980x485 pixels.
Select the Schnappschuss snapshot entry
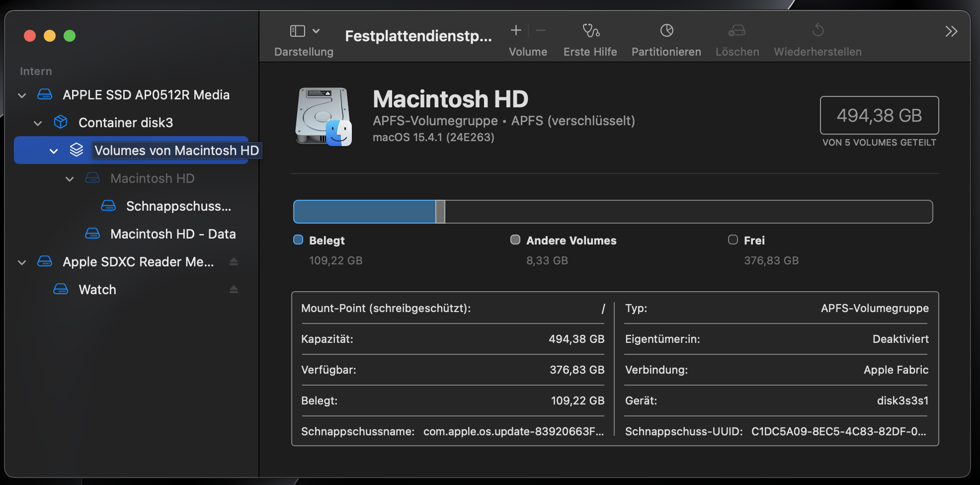pos(178,206)
